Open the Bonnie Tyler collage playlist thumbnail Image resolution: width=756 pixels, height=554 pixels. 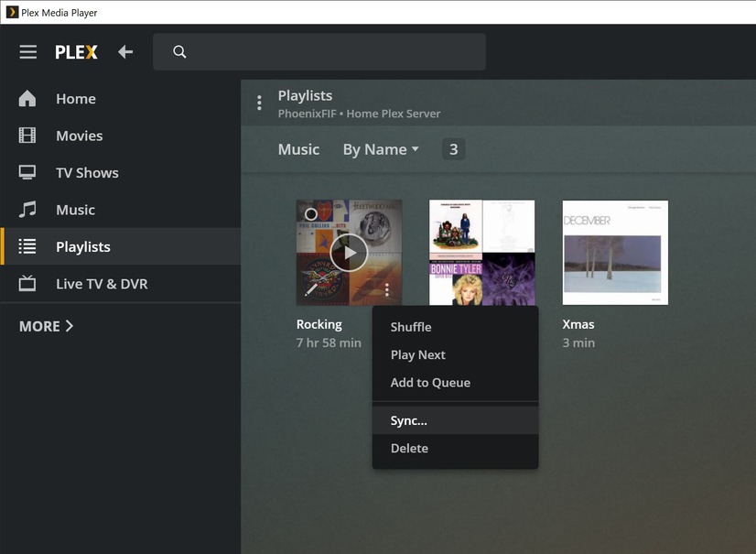pyautogui.click(x=481, y=253)
